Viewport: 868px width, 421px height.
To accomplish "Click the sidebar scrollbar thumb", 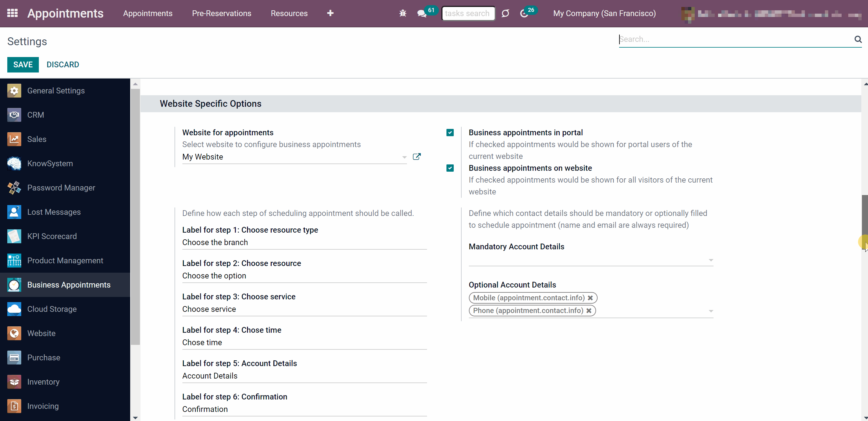I will 135,217.
